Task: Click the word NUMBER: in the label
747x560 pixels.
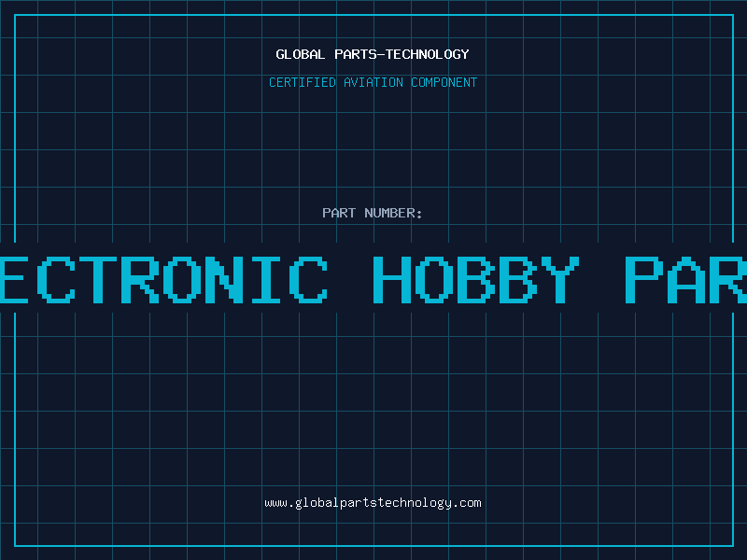Action: pos(393,213)
